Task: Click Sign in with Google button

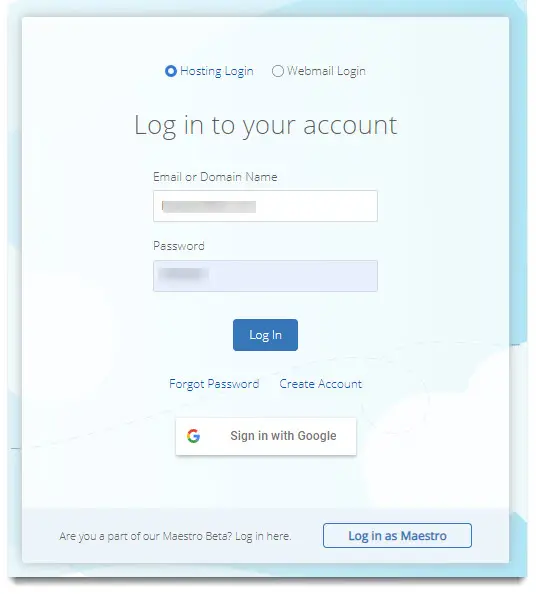Action: [266, 436]
